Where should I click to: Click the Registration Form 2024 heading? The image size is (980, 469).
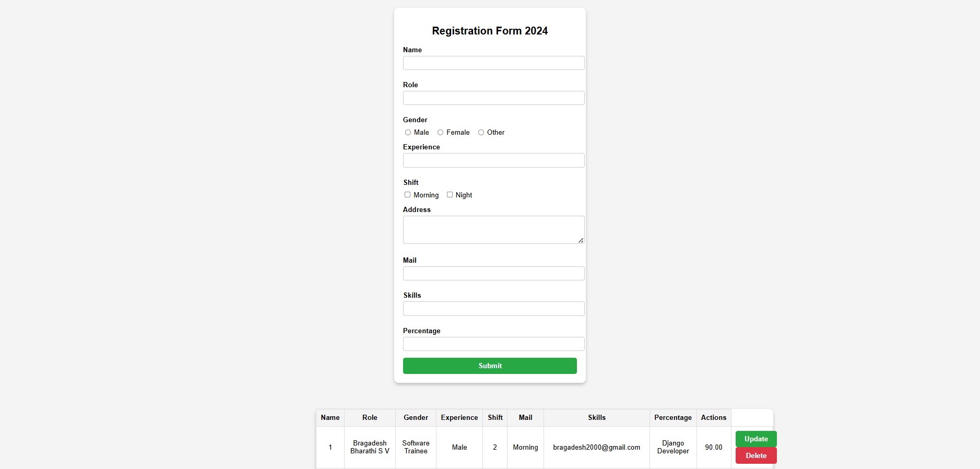[490, 31]
